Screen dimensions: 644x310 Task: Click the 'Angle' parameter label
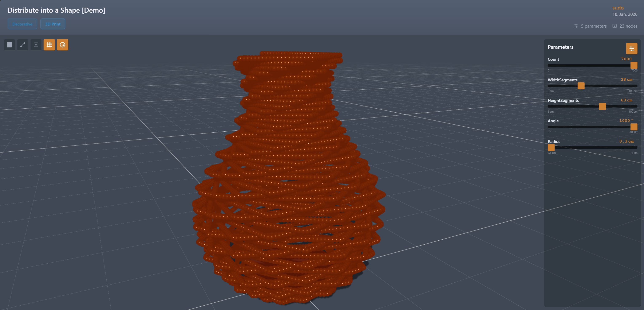(553, 121)
